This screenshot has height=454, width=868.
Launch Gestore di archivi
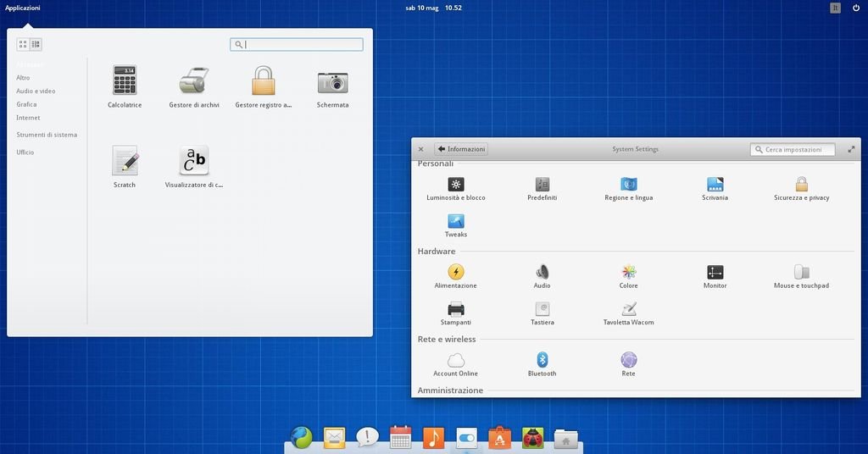click(194, 81)
